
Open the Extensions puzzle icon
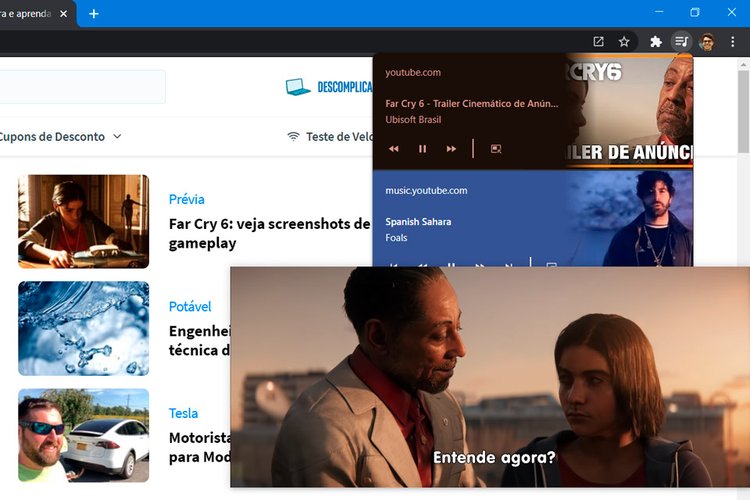(x=655, y=42)
